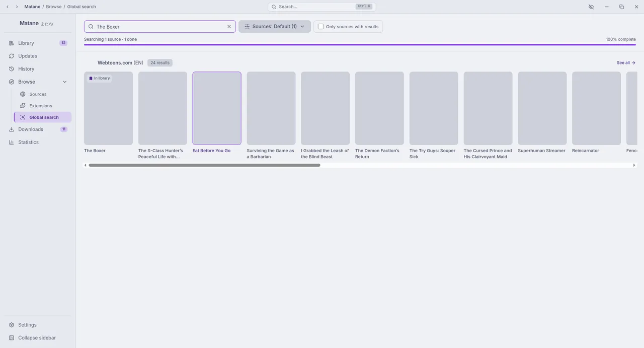
Task: Click the 'Eat Before You Go' title text
Action: click(211, 151)
